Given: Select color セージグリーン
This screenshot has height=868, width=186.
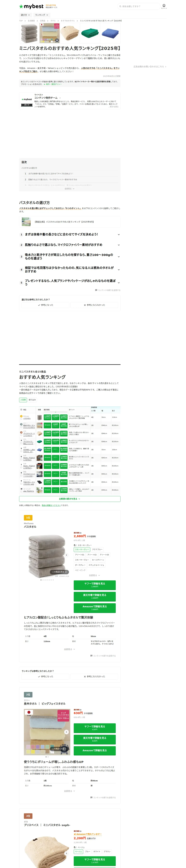Looking at the screenshot, I should (x=98, y=560).
